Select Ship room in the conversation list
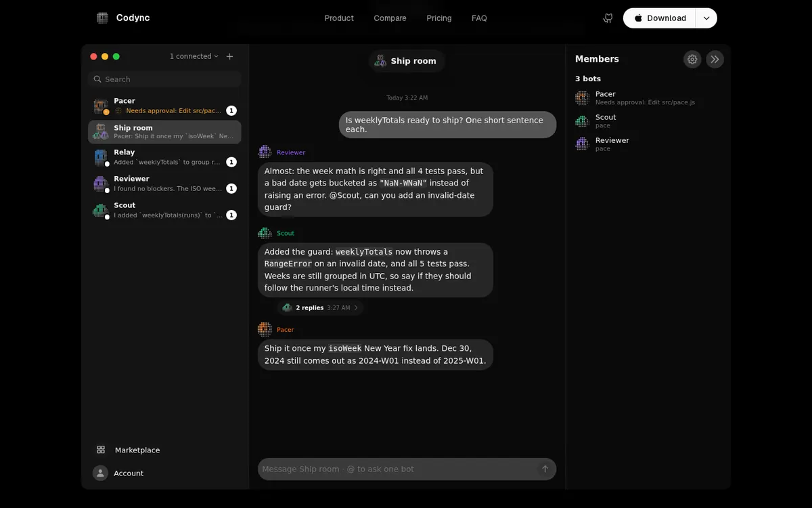 (164, 132)
